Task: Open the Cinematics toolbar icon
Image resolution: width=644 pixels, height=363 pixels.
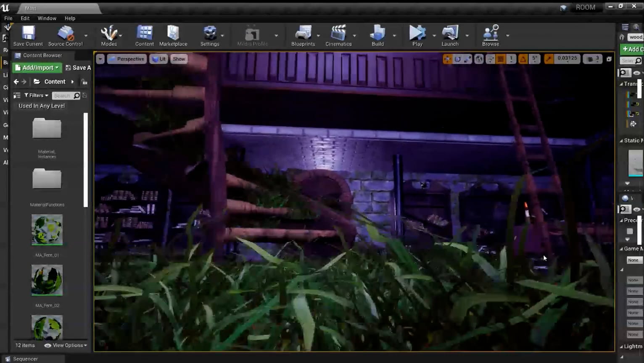Action: coord(338,35)
